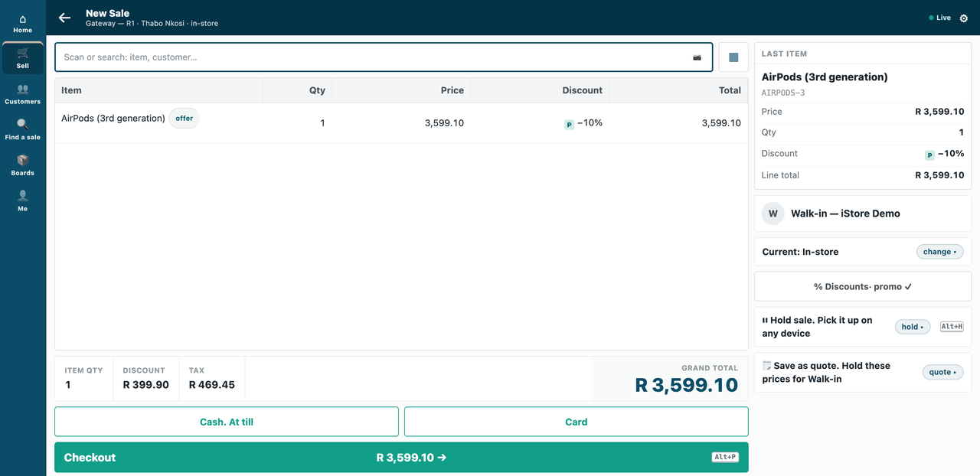The height and width of the screenshot is (476, 980).
Task: Expand the hold sale option
Action: (x=913, y=327)
